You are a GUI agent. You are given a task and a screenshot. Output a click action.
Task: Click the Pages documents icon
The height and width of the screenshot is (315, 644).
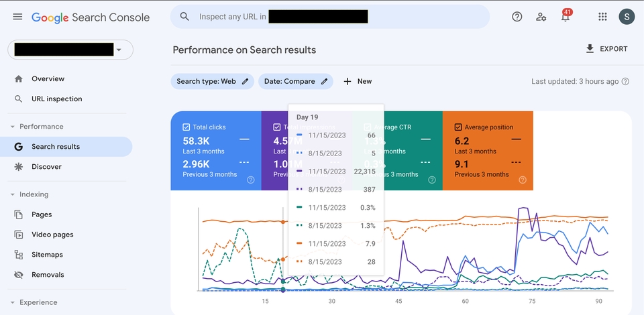click(x=19, y=214)
